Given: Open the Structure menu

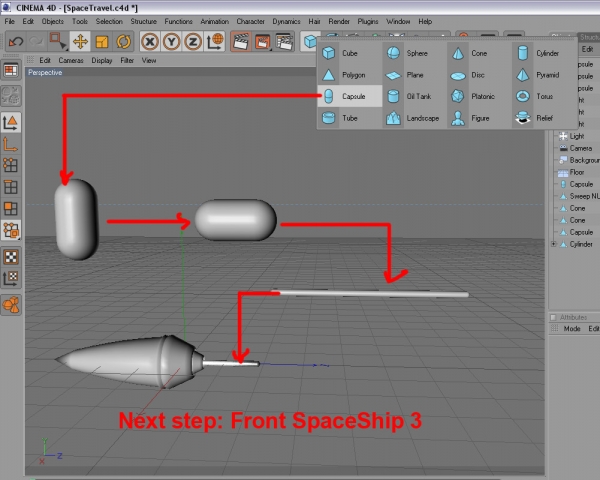Looking at the screenshot, I should pyautogui.click(x=143, y=21).
